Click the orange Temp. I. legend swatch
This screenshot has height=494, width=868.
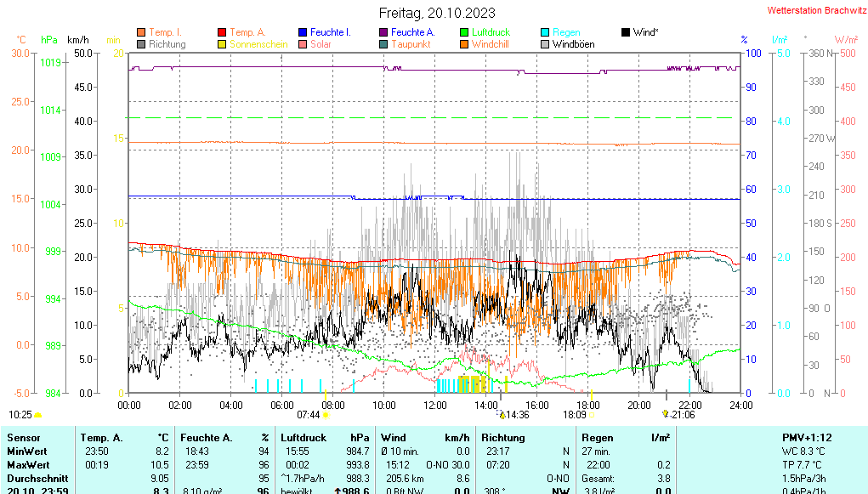[x=141, y=32]
